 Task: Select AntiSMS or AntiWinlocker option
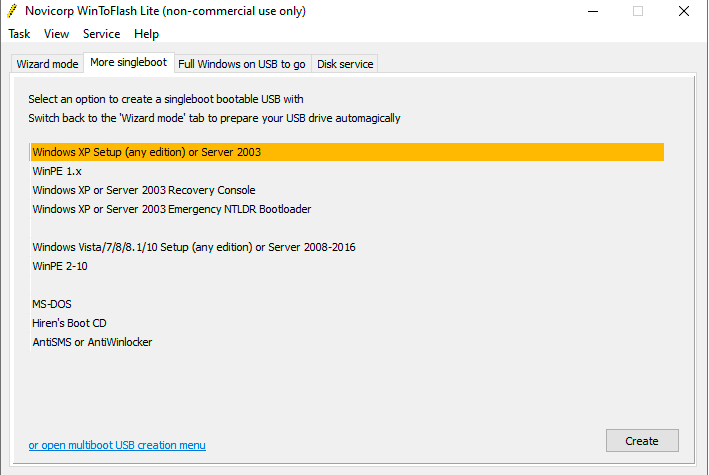pyautogui.click(x=92, y=342)
